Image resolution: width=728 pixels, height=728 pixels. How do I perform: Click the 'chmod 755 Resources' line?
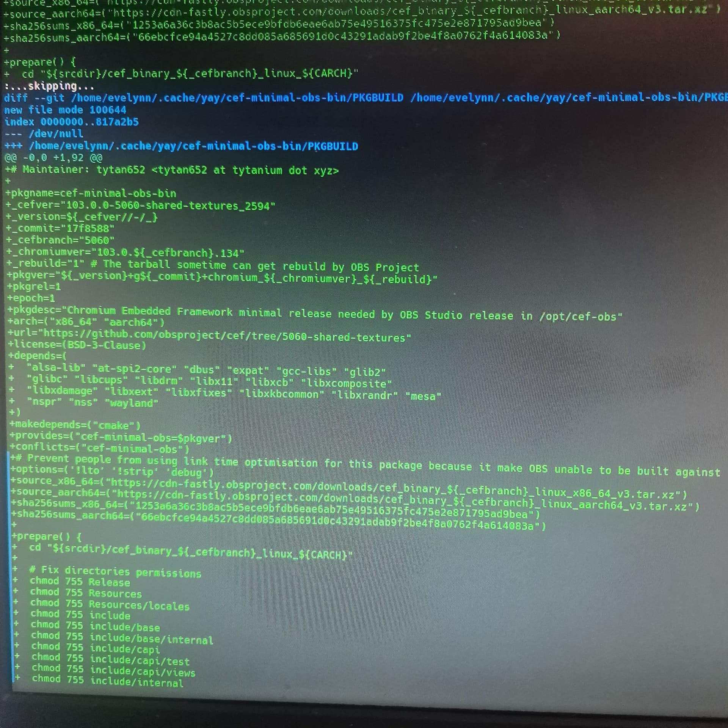point(77,593)
